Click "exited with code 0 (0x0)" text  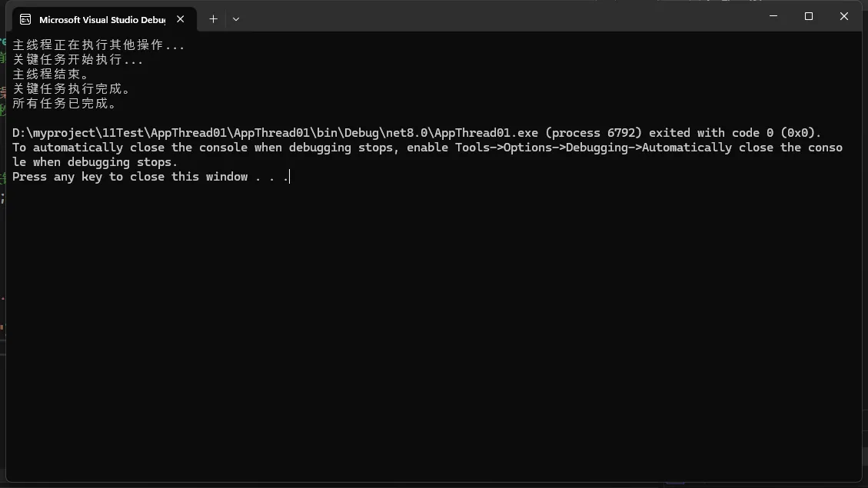click(x=735, y=133)
